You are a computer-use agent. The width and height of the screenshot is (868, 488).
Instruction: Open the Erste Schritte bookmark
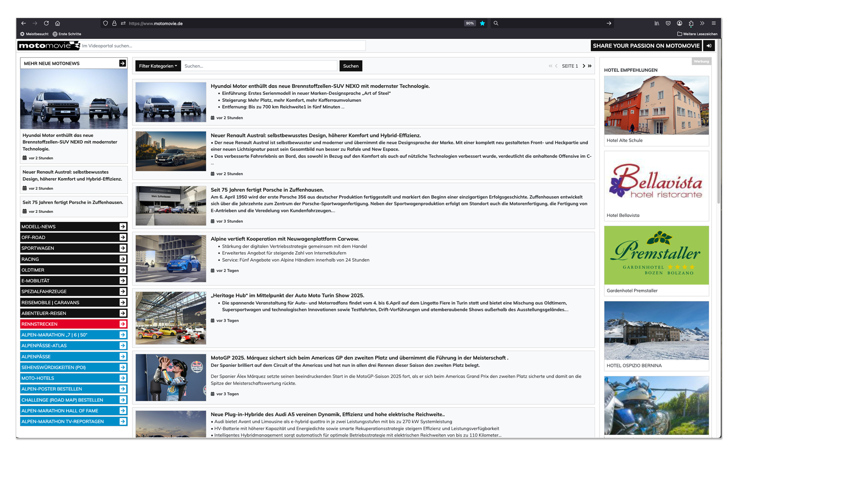tap(67, 34)
